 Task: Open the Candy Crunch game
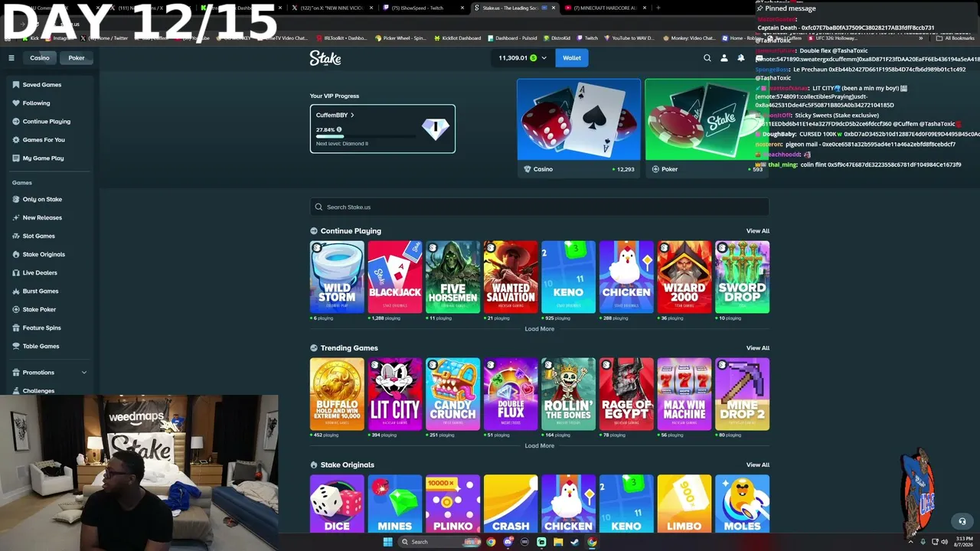453,394
